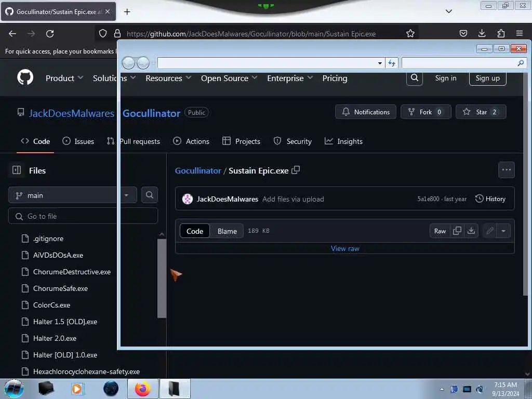The width and height of the screenshot is (532, 399).
Task: Copy raw file contents icon
Action: pyautogui.click(x=457, y=231)
